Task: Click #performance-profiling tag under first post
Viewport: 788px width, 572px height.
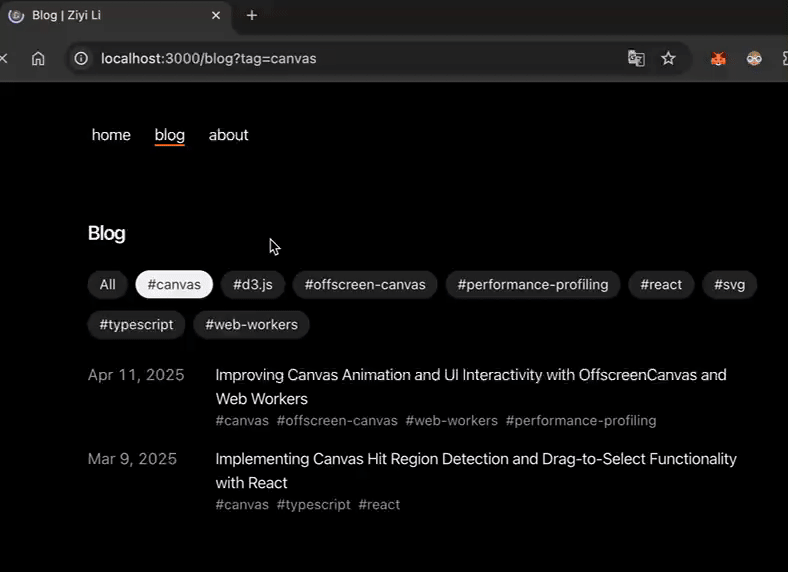Action: [581, 421]
